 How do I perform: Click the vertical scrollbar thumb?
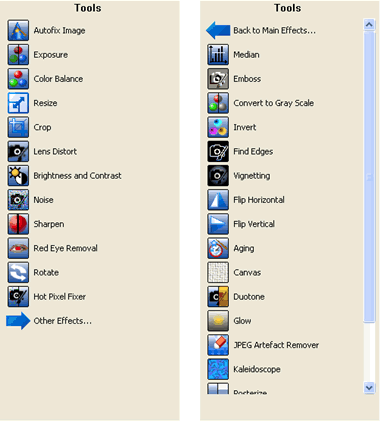click(369, 177)
